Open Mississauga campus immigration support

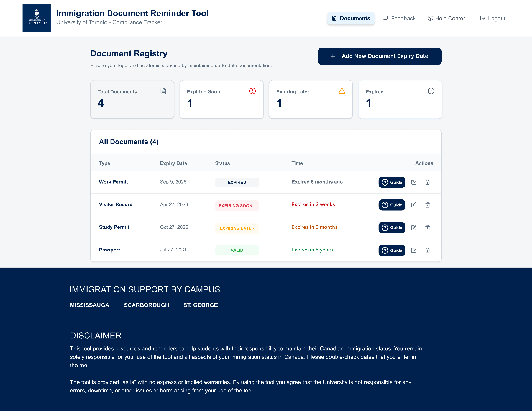[89, 305]
